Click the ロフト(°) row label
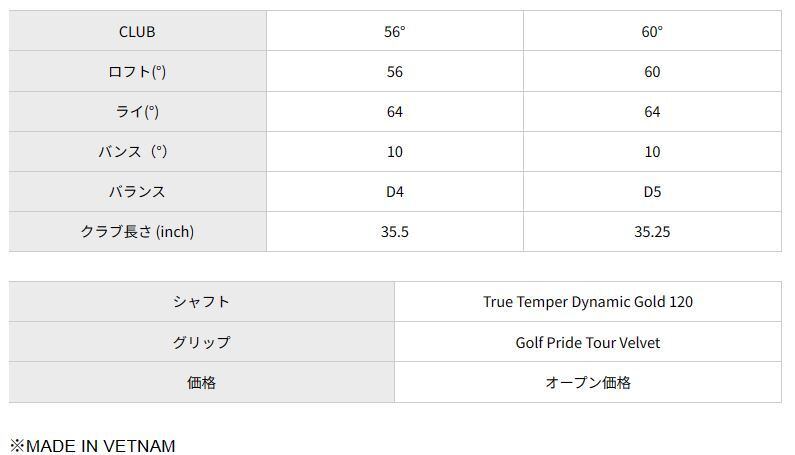795x455 pixels. [x=137, y=71]
